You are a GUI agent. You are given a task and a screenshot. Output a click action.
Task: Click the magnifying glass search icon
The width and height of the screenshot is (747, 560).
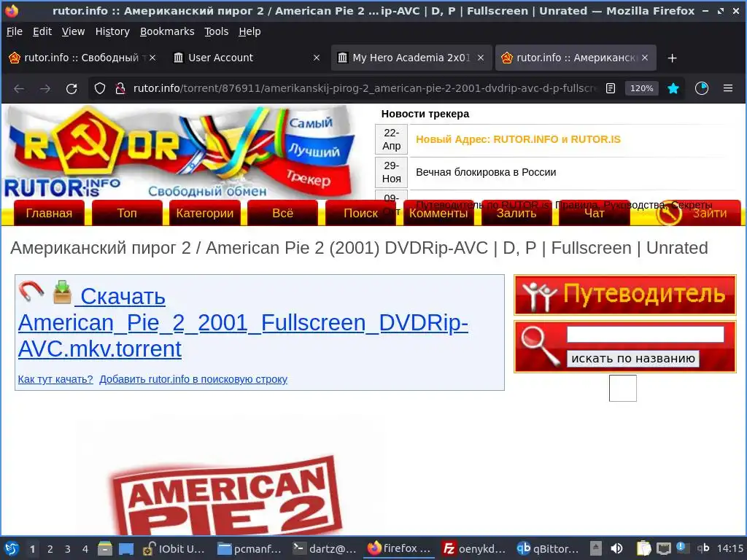(x=541, y=346)
